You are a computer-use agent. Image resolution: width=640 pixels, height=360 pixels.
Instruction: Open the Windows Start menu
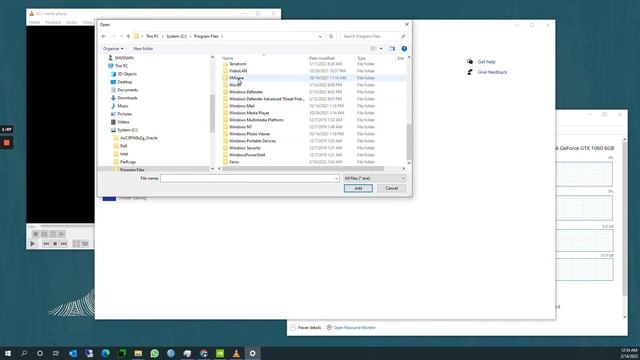(x=8, y=353)
